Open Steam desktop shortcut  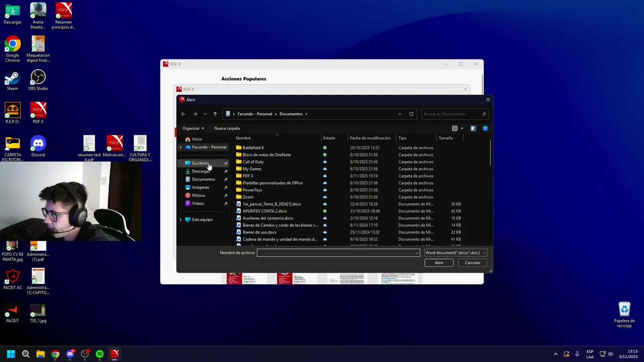point(13,80)
